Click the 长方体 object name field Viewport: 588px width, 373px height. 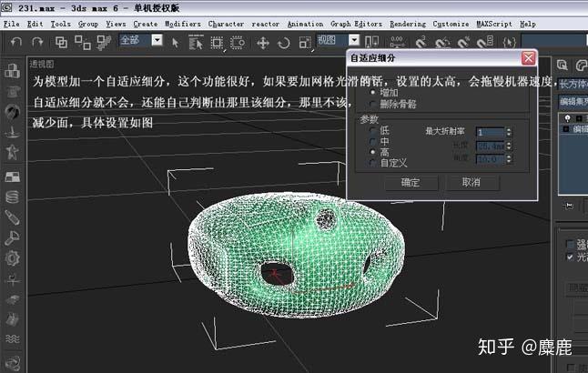[573, 84]
